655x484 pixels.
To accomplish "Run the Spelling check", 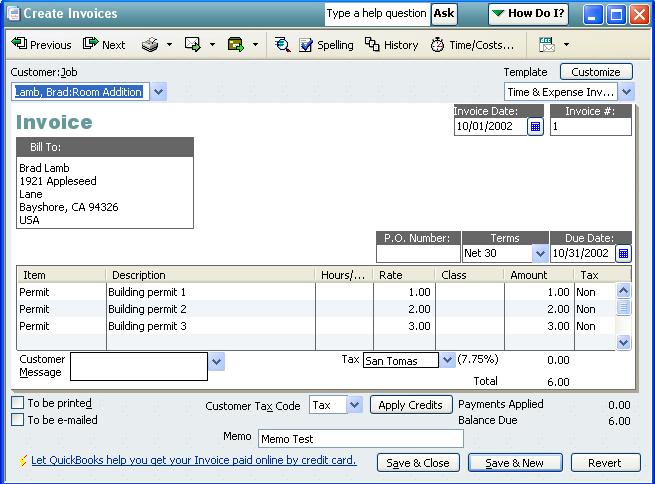I will click(326, 45).
